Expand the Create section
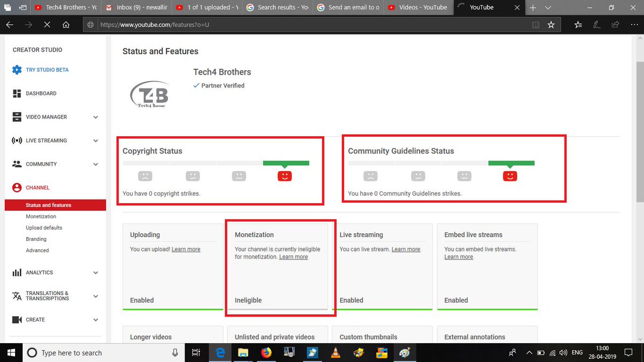644x362 pixels. point(96,320)
